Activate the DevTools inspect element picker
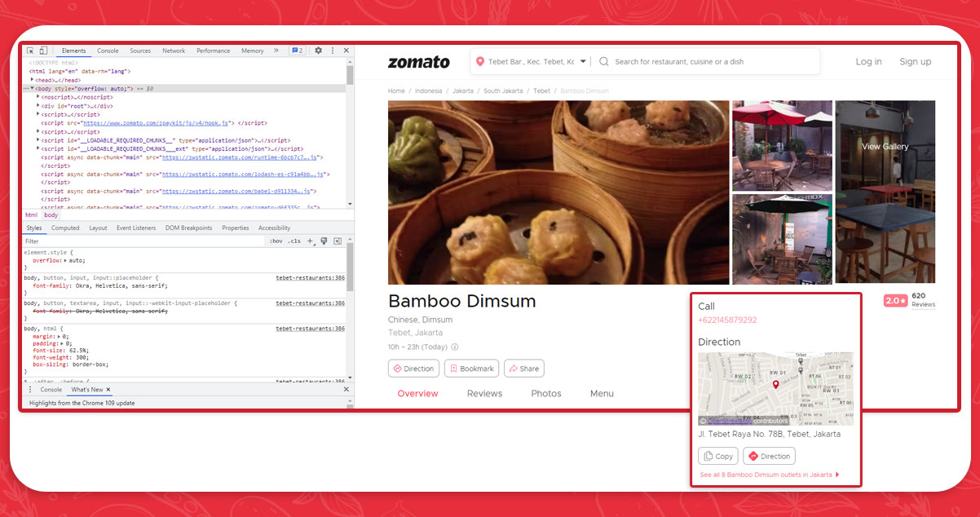Viewport: 980px width, 517px height. [30, 51]
